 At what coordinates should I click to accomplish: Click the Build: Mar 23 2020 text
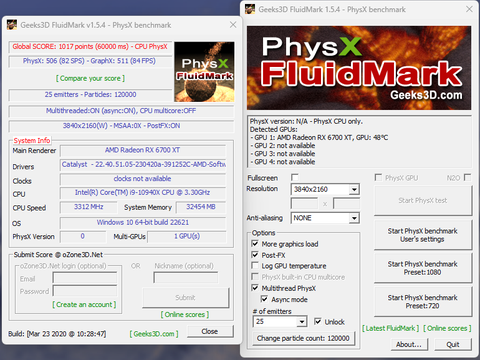click(57, 334)
